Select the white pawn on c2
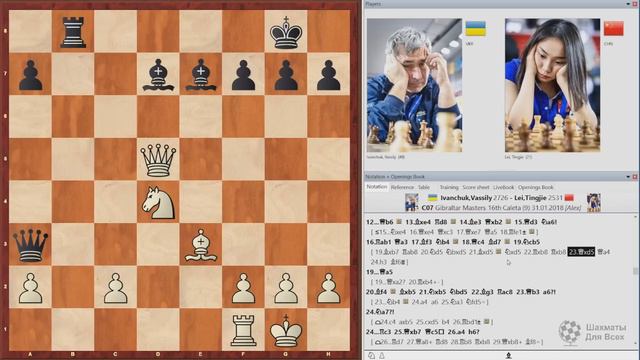This screenshot has width=640, height=360. point(116,288)
